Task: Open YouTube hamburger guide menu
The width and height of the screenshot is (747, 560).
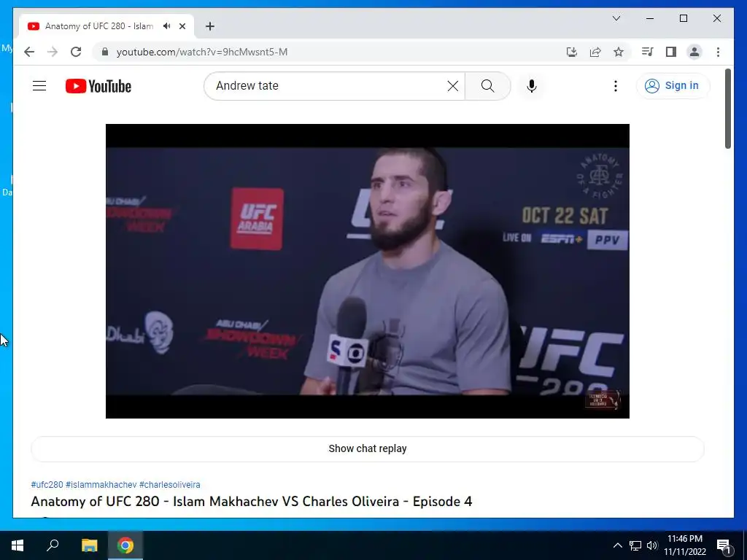Action: coord(39,86)
